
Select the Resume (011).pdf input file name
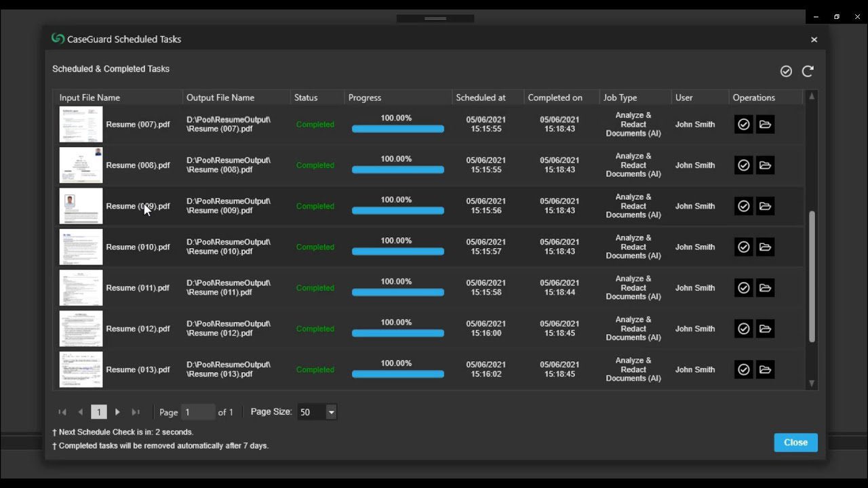138,288
